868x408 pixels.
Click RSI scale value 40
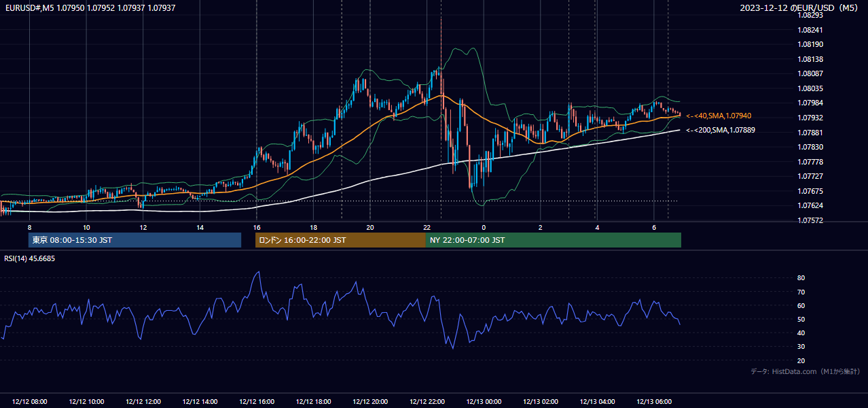[801, 333]
